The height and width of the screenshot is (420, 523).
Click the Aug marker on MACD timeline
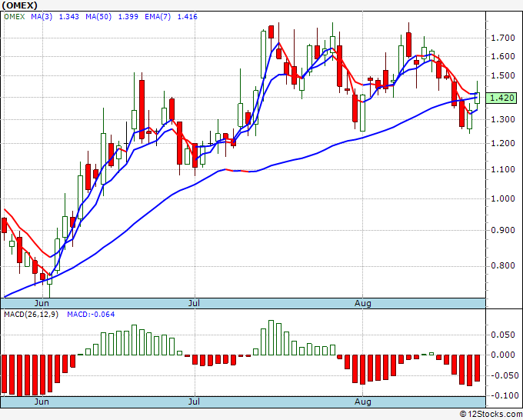(362, 402)
